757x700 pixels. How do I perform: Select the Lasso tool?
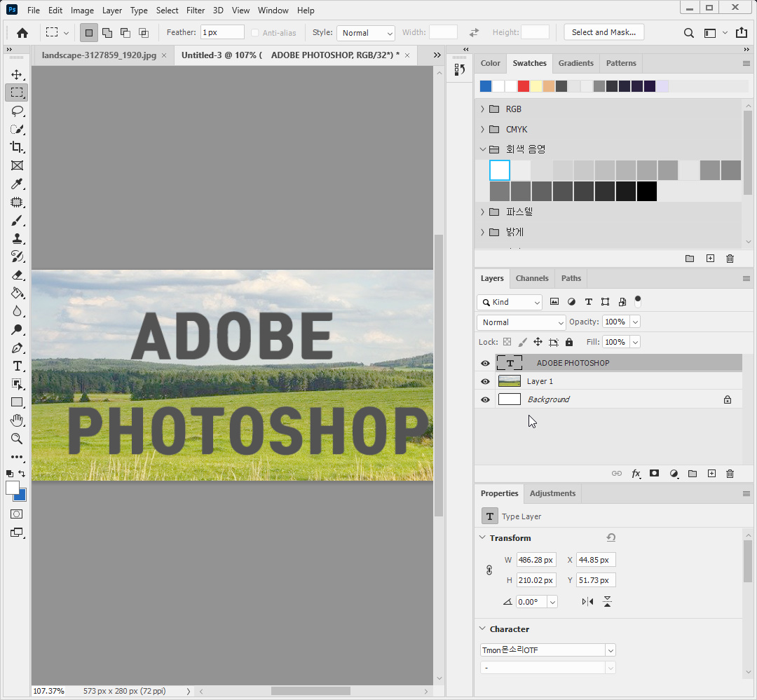click(x=17, y=111)
